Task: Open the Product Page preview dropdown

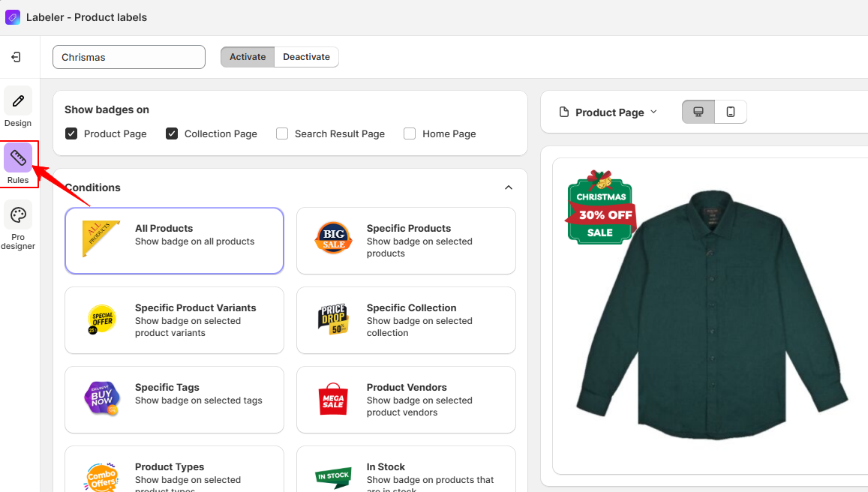Action: click(609, 112)
